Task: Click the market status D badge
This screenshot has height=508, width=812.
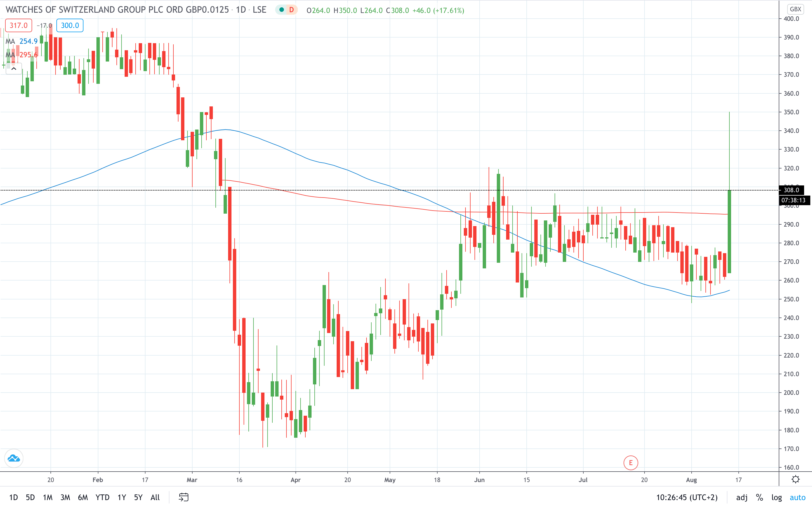Action: [291, 10]
